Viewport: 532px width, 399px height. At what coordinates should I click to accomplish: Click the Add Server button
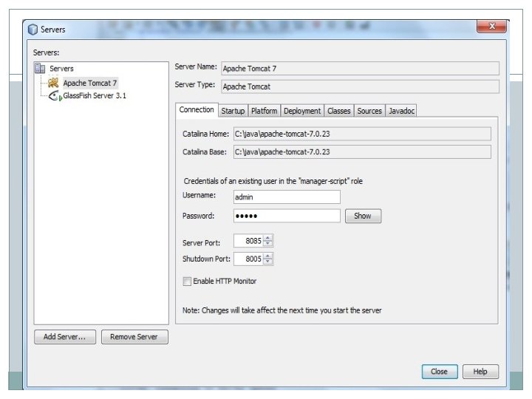pos(65,337)
